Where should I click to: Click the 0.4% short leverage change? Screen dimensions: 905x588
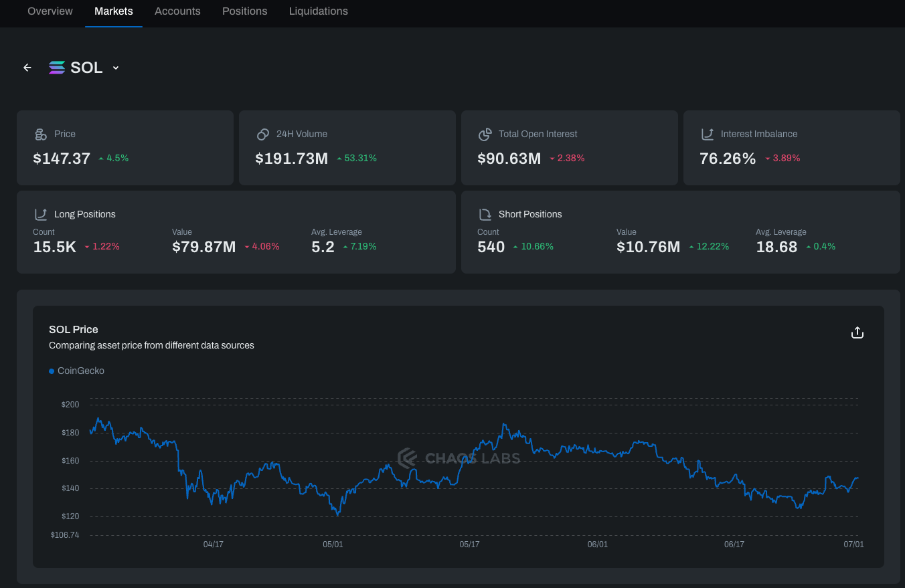(x=821, y=247)
